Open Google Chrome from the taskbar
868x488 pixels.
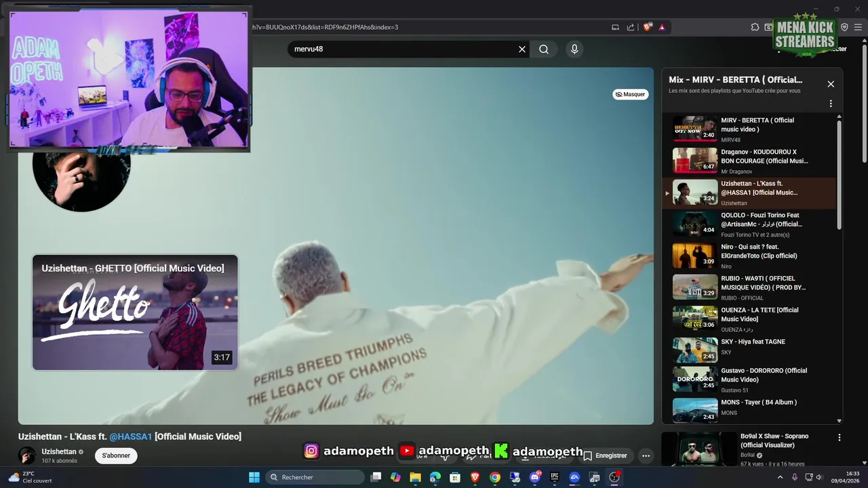[x=495, y=477]
